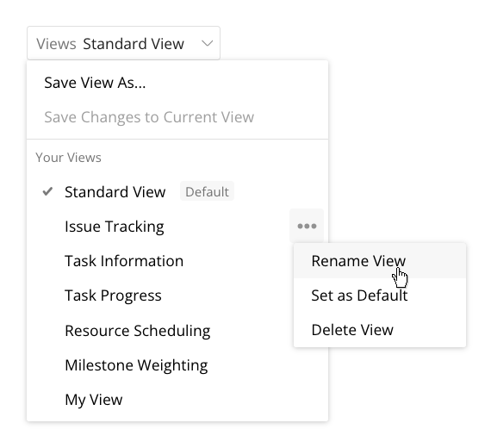Click the Default badge next to Standard View
The image size is (491, 448).
point(207,191)
